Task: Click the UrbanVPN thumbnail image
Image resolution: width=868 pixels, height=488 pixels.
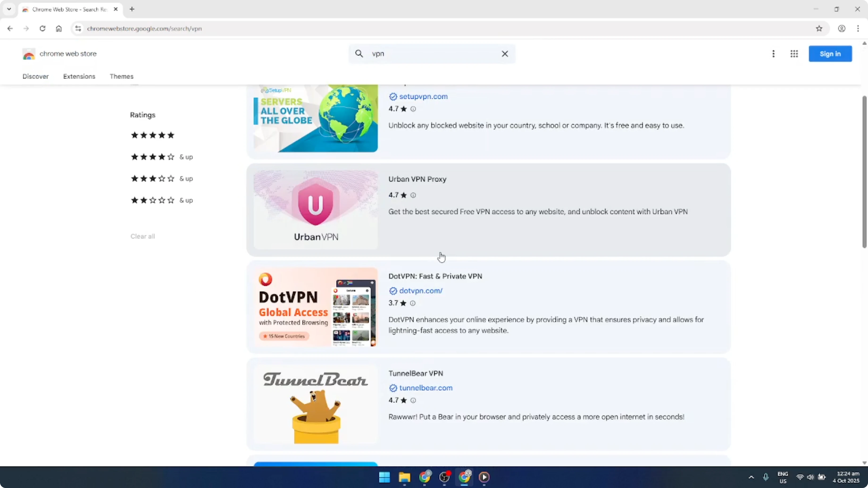Action: pos(316,210)
